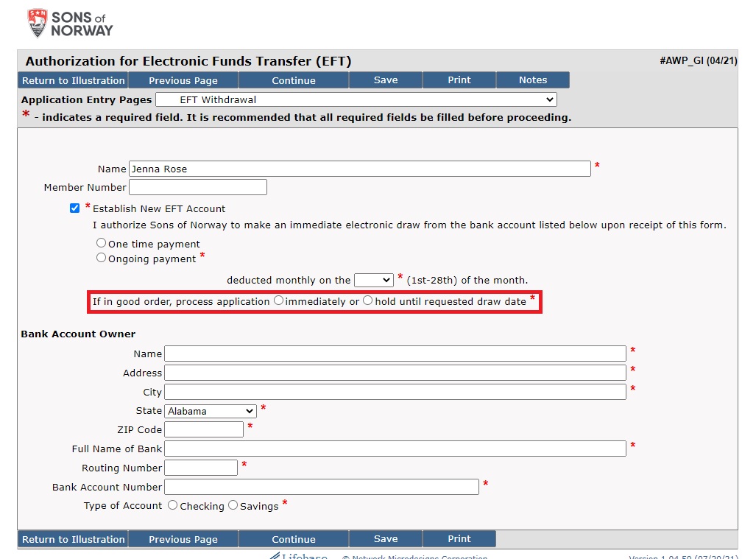This screenshot has width=756, height=559.
Task: Click the ZIP Code input field
Action: [204, 429]
